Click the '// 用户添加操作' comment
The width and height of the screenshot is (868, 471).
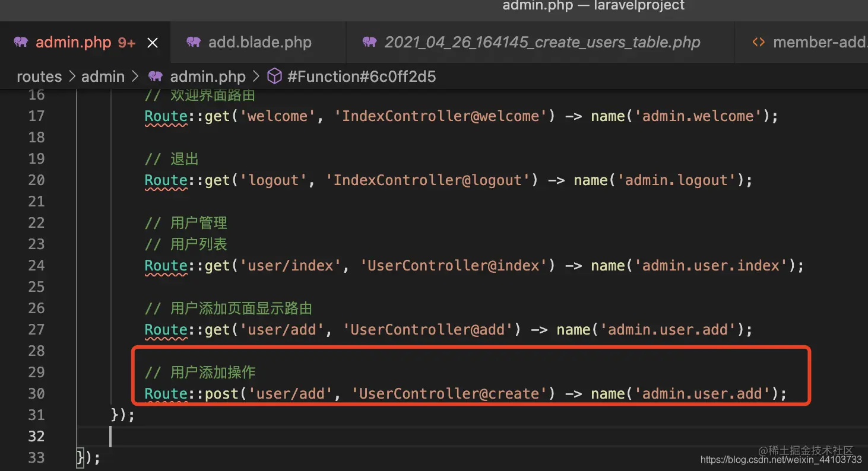pos(200,373)
